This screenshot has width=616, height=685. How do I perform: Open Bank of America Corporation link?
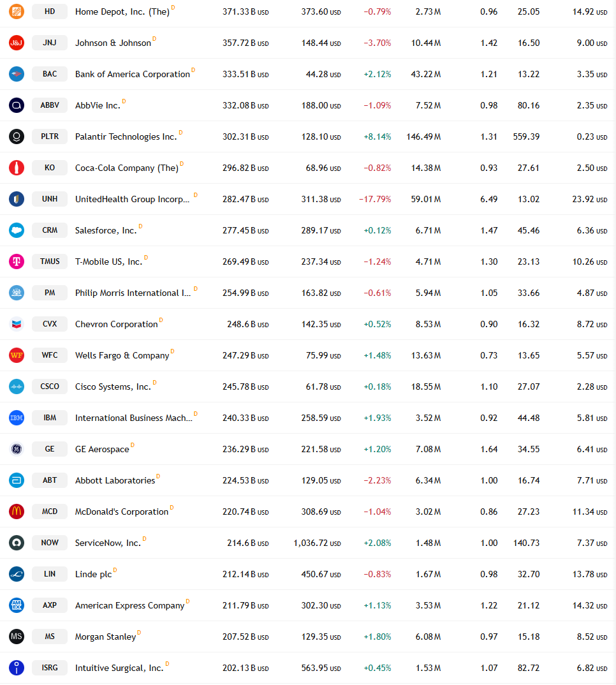tap(133, 74)
